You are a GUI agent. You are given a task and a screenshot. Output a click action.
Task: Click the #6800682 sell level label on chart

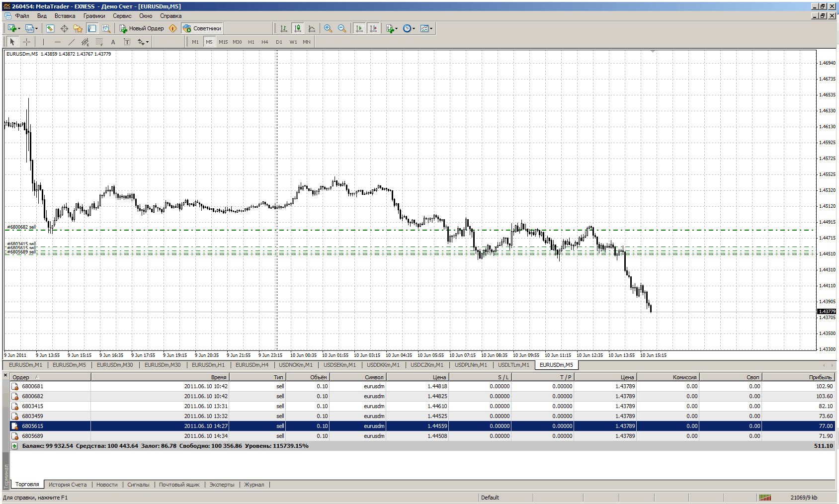[21, 227]
